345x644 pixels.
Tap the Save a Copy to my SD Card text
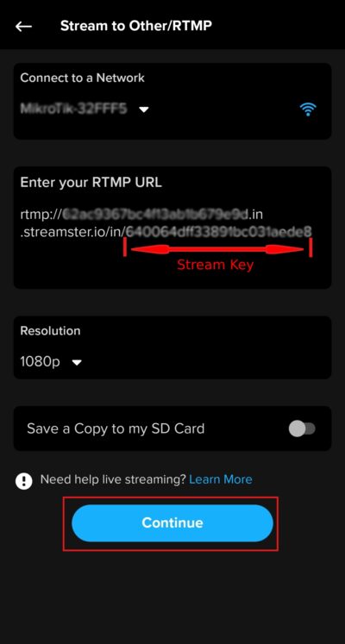point(116,428)
